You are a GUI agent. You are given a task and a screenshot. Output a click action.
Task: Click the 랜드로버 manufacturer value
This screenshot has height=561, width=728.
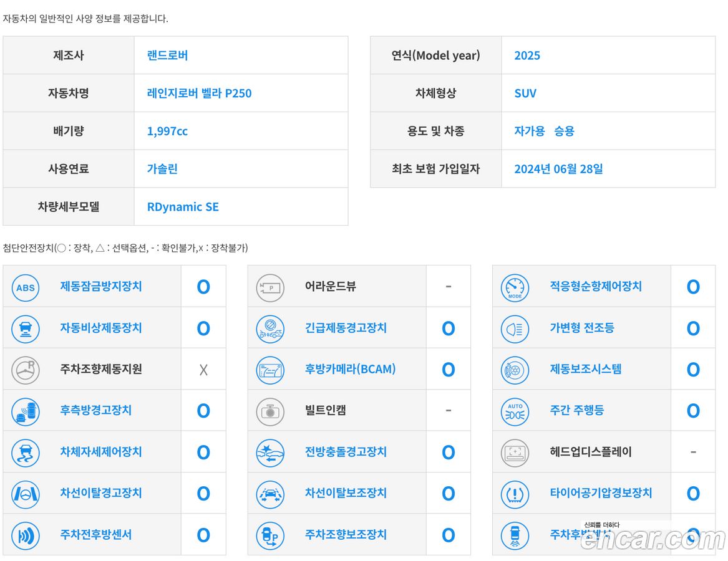point(168,55)
